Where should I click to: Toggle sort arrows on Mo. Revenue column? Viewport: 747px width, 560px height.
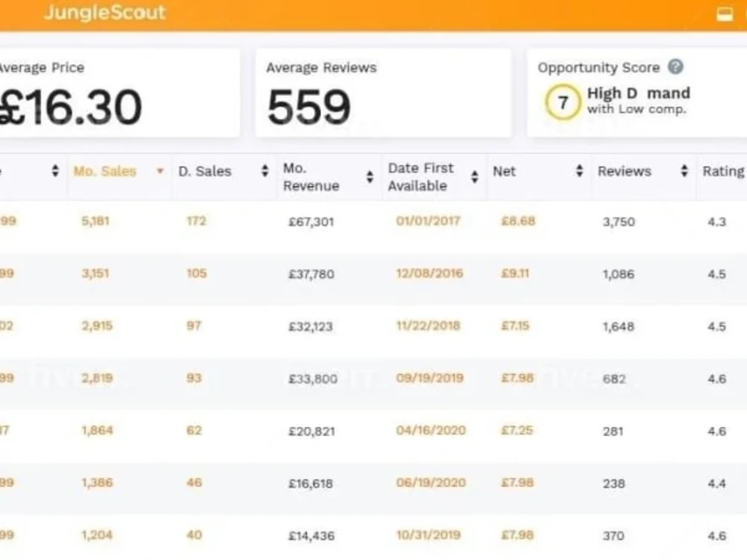tap(370, 177)
